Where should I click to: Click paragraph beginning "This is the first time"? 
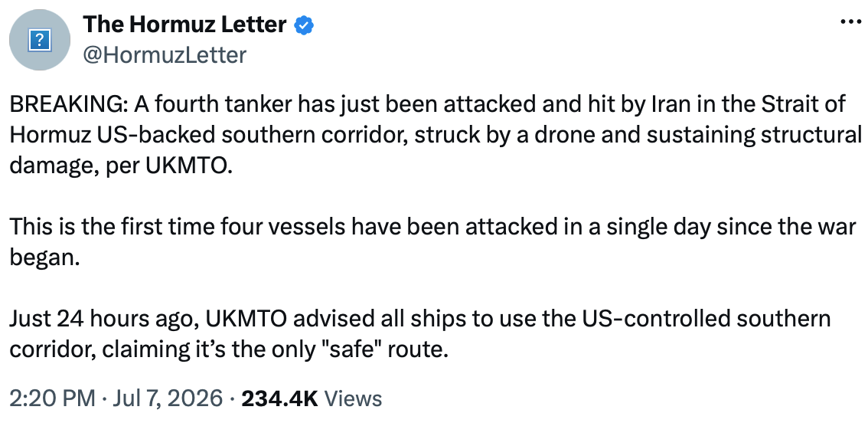433,242
